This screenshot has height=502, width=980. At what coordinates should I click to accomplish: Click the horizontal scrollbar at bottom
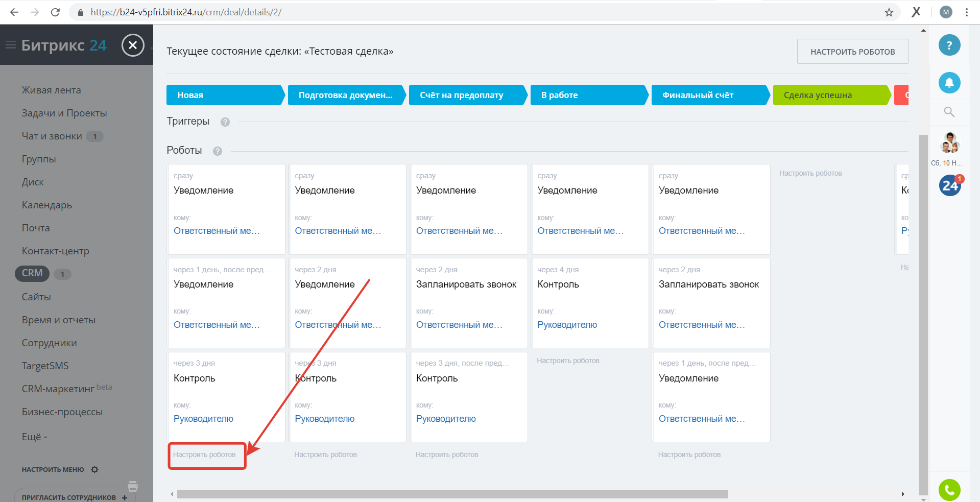452,494
